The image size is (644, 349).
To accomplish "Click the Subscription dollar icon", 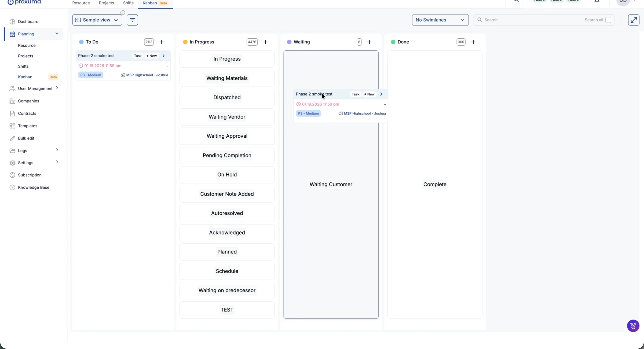I will tap(12, 175).
